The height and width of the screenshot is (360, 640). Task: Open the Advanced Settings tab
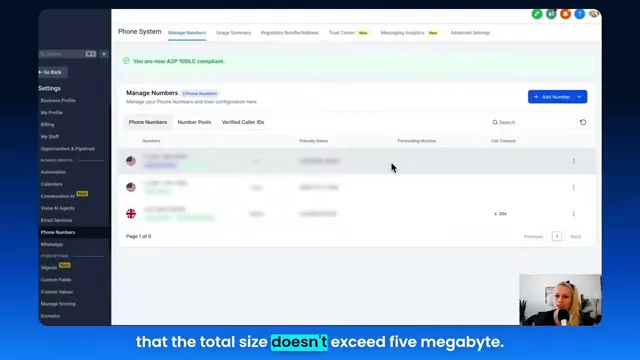470,33
